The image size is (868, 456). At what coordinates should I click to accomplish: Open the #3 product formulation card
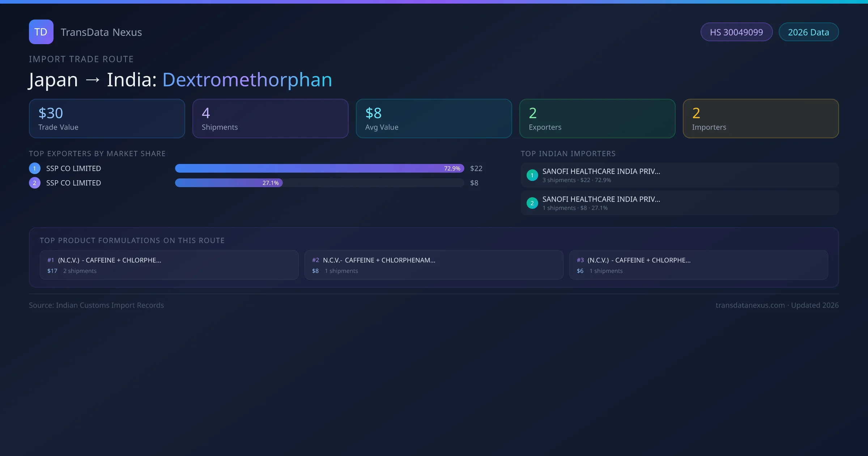click(698, 265)
